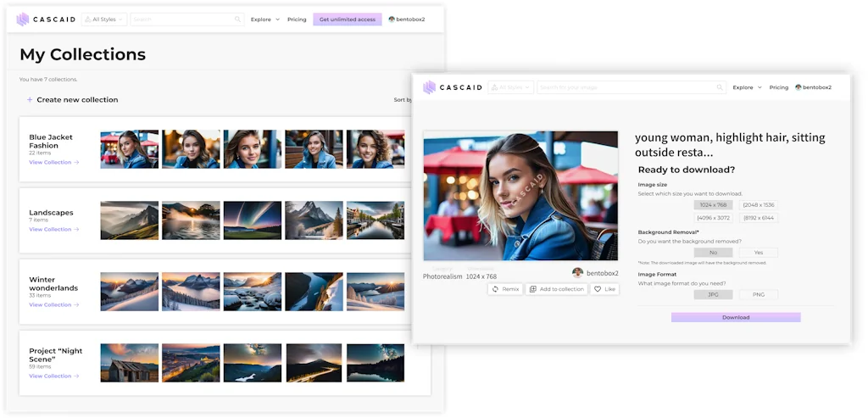Image resolution: width=868 pixels, height=418 pixels.
Task: Click the purple Get unlimited access button
Action: 348,19
